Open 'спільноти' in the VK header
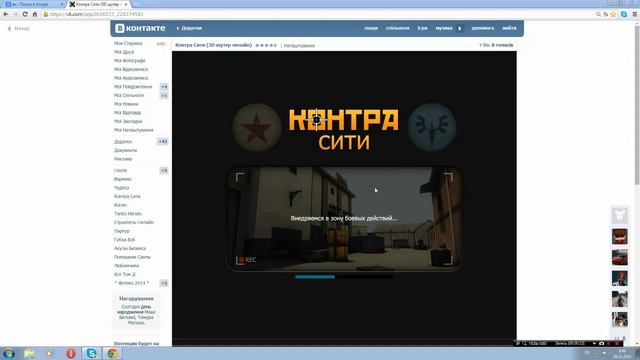 [x=397, y=28]
